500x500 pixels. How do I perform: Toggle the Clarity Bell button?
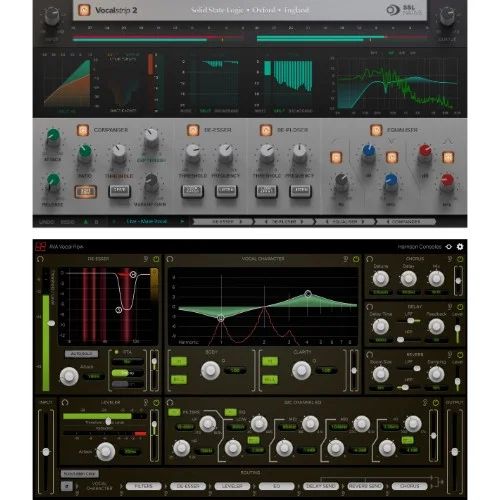pos(270,379)
